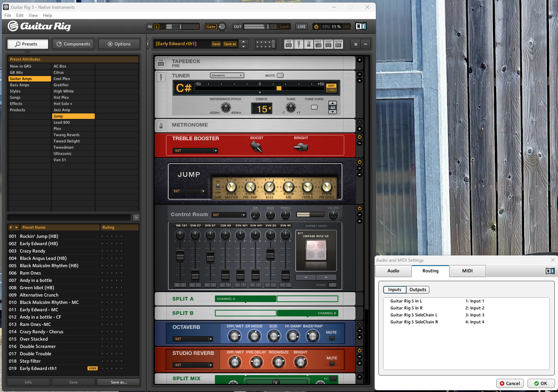558x392 pixels.
Task: Toggle LIVE view button
Action: pos(302,27)
